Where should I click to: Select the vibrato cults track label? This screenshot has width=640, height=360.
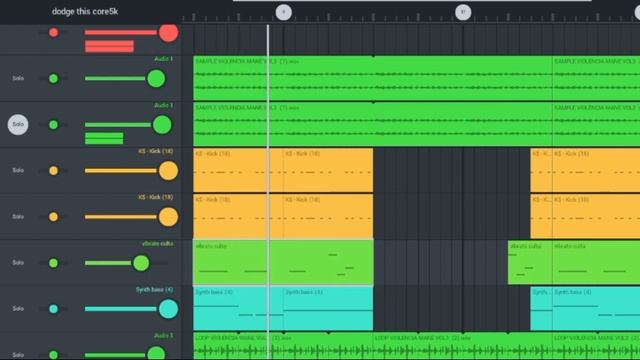point(158,244)
